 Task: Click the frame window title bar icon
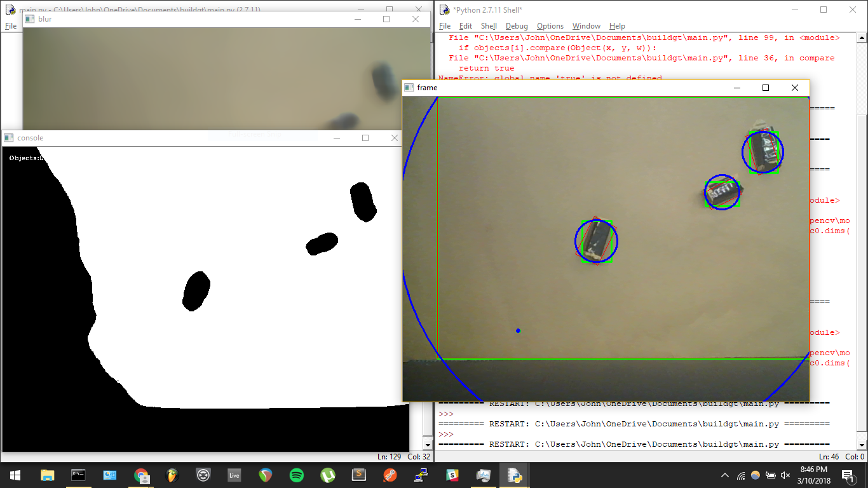pyautogui.click(x=409, y=88)
